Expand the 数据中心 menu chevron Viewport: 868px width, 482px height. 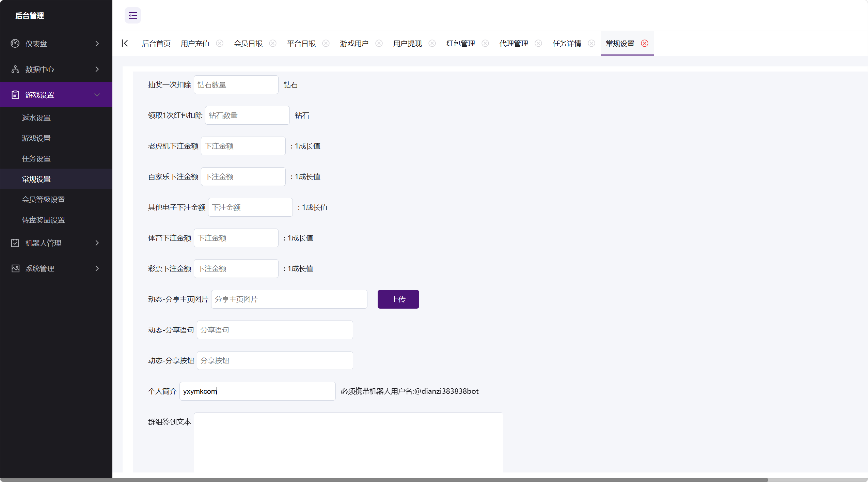(x=97, y=69)
